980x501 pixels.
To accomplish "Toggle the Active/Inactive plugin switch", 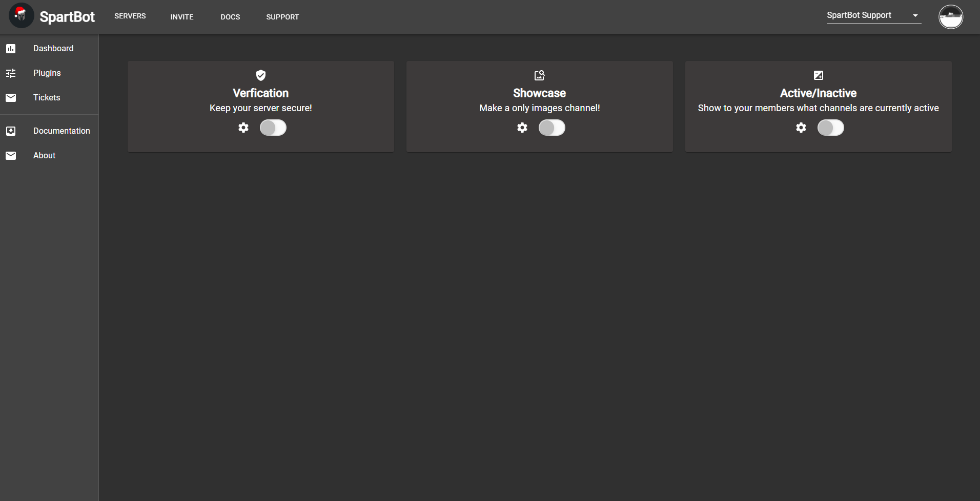I will pyautogui.click(x=830, y=128).
